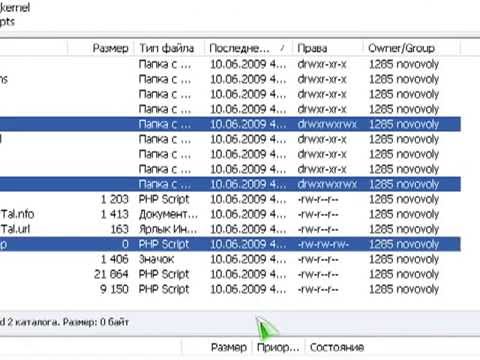Click the status text 'Размер: 0 байт'
The width and height of the screenshot is (480, 360).
(x=96, y=322)
